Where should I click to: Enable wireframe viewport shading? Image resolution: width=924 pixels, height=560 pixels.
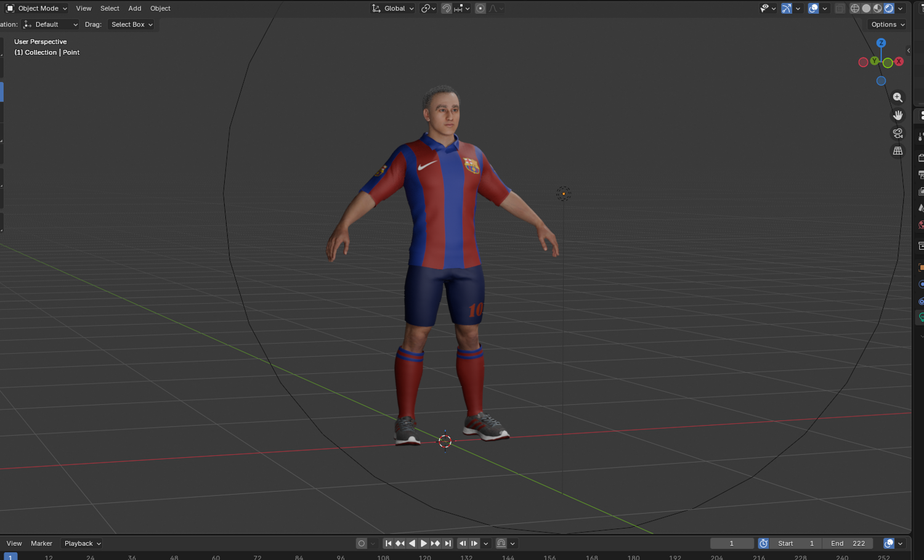[x=855, y=9]
